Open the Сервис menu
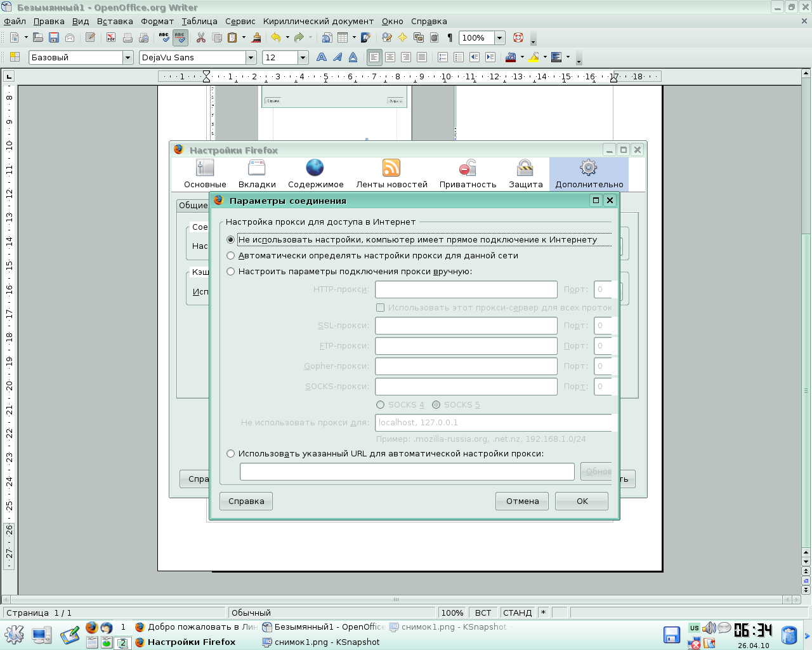 pyautogui.click(x=240, y=22)
